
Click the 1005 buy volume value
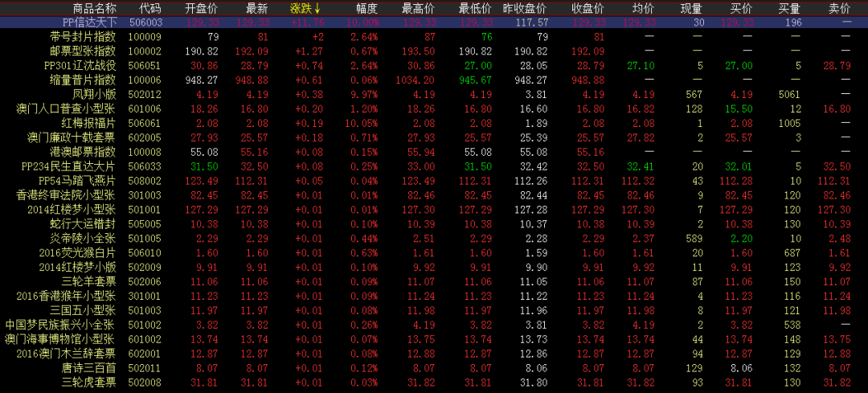coord(790,123)
